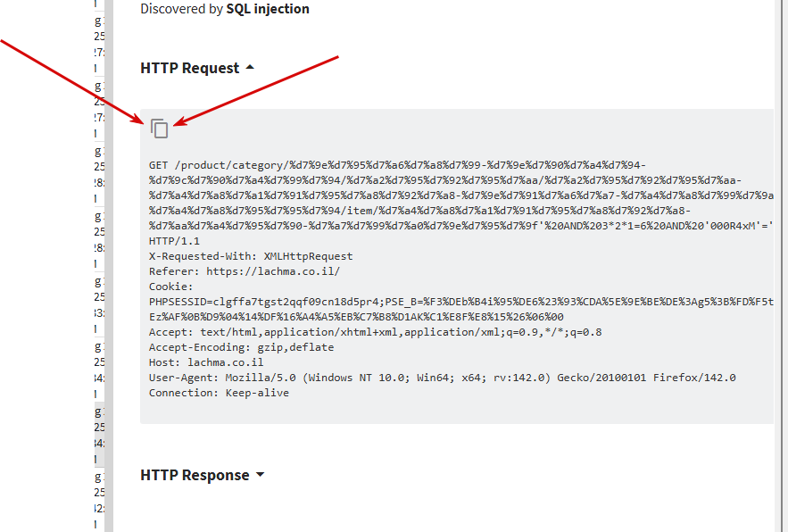Click the Connection: Keep-alive line

pos(219,393)
